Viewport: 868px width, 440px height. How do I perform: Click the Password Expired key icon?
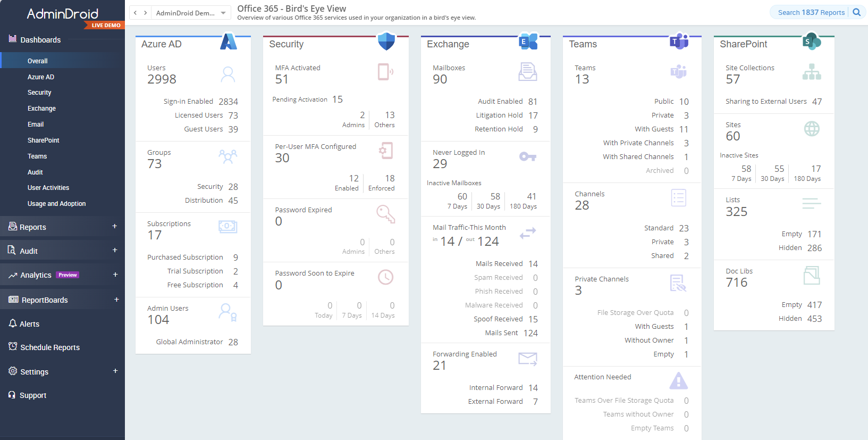[386, 214]
